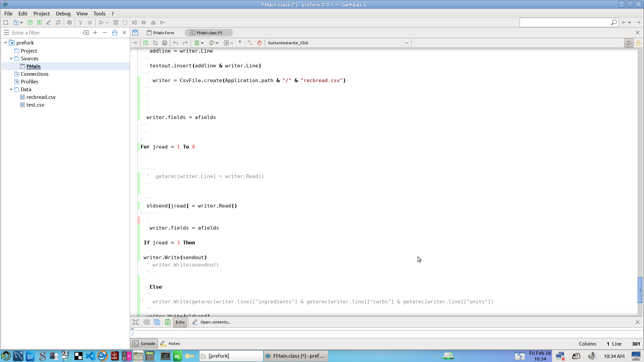The width and height of the screenshot is (644, 362).
Task: Click the Pause debug icon
Action: tap(116, 22)
